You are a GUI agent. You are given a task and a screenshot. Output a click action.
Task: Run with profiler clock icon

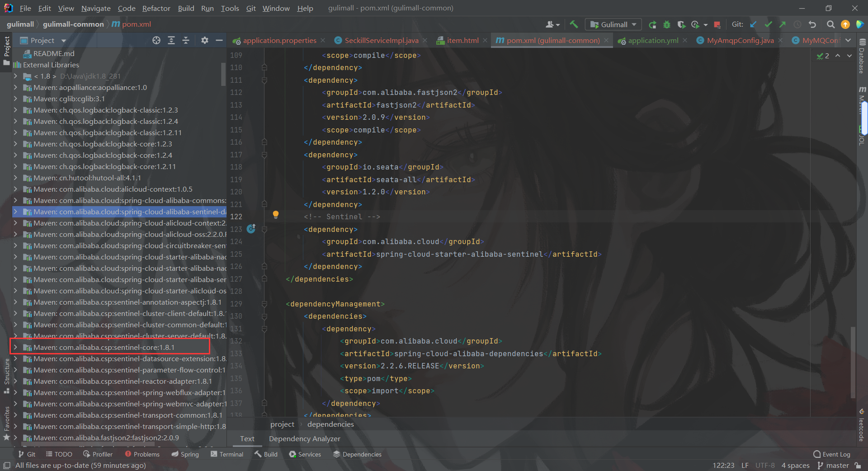pos(695,24)
